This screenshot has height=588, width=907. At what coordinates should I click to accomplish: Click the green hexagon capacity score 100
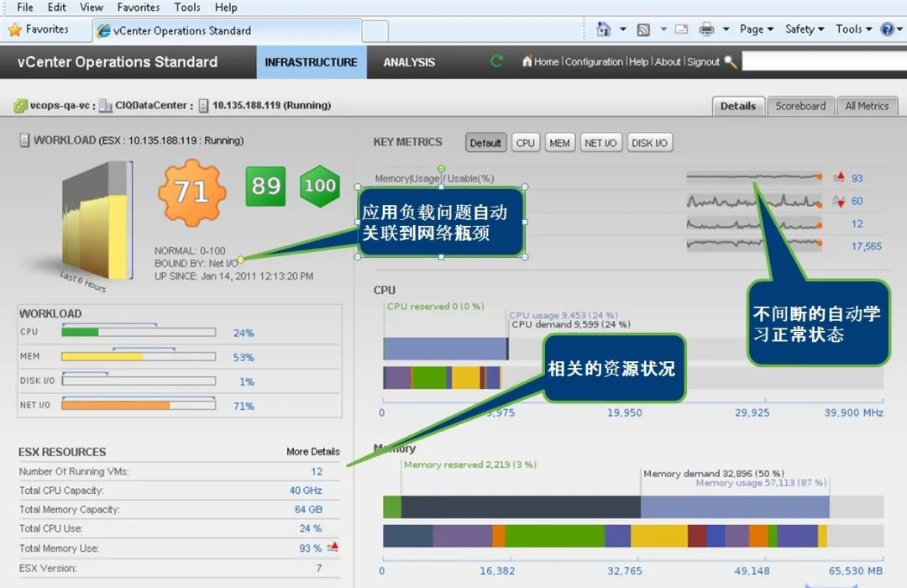click(320, 186)
